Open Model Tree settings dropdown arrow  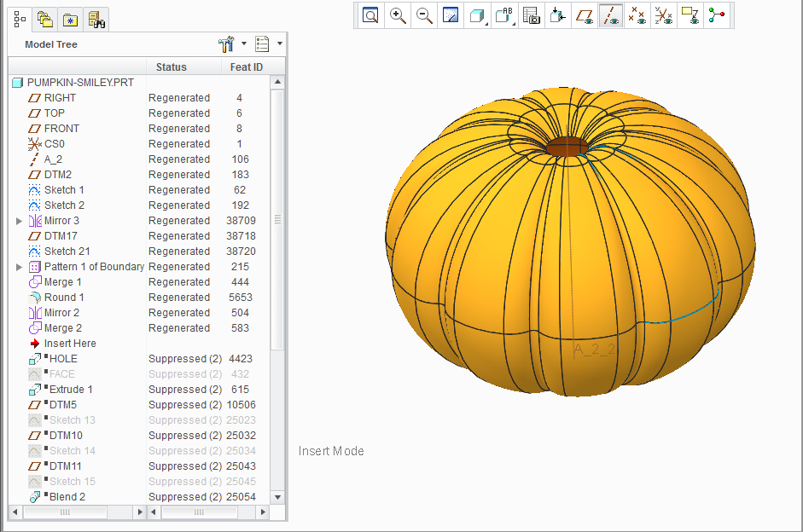(x=244, y=44)
